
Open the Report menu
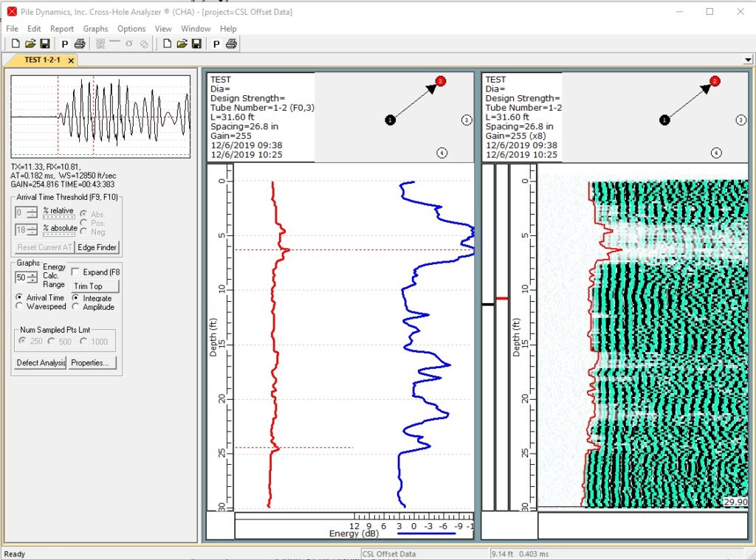coord(62,29)
